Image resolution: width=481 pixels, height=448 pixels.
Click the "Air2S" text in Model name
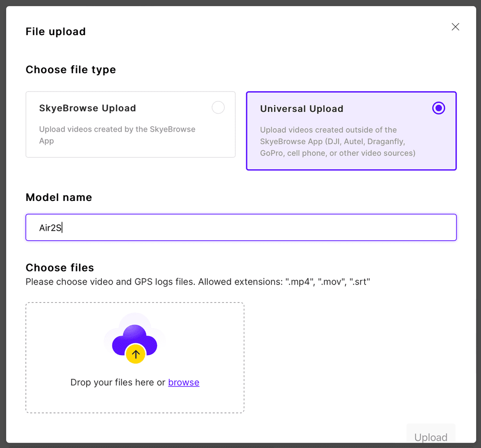click(x=50, y=228)
